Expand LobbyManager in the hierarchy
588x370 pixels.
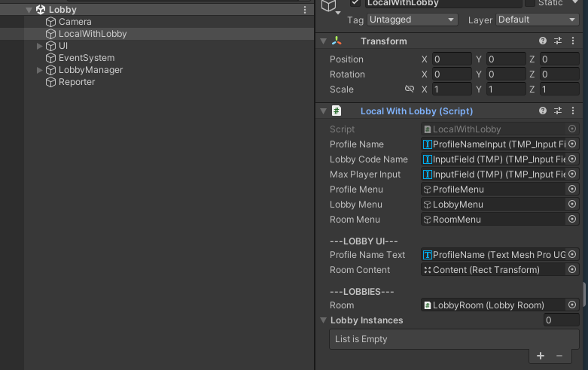point(40,70)
